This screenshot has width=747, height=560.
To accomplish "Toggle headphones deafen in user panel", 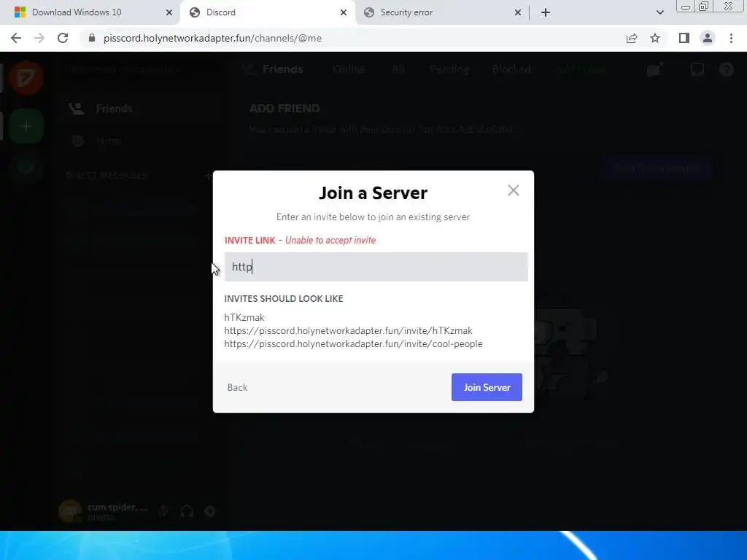I will [x=187, y=511].
